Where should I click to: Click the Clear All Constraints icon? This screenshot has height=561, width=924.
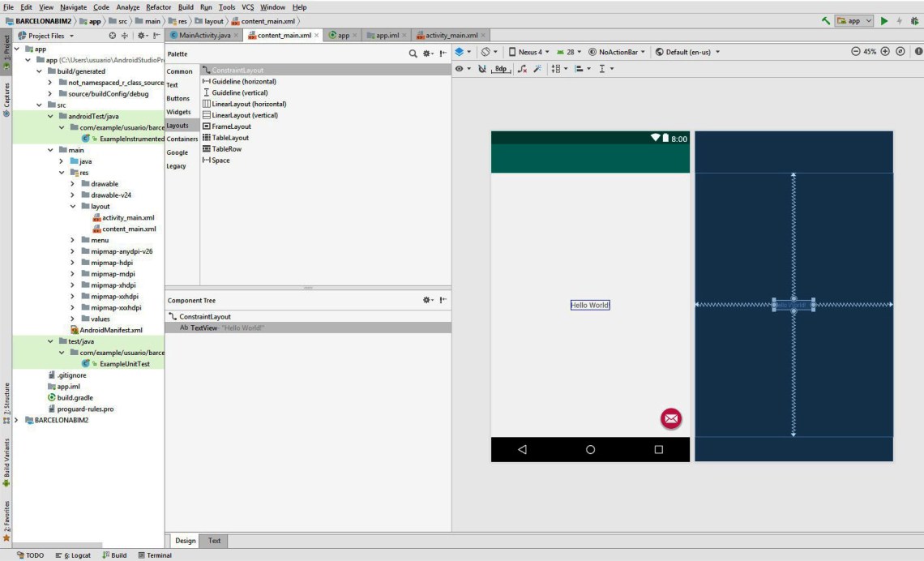coord(522,69)
